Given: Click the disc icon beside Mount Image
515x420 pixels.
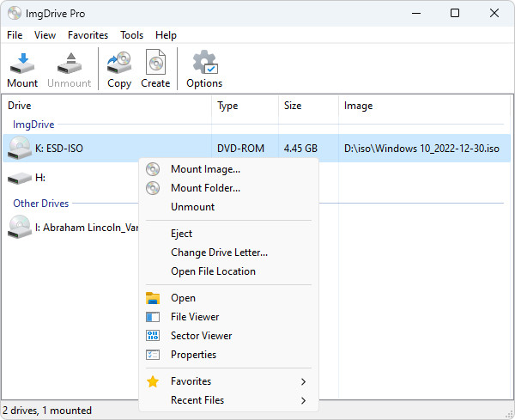Looking at the screenshot, I should 153,169.
